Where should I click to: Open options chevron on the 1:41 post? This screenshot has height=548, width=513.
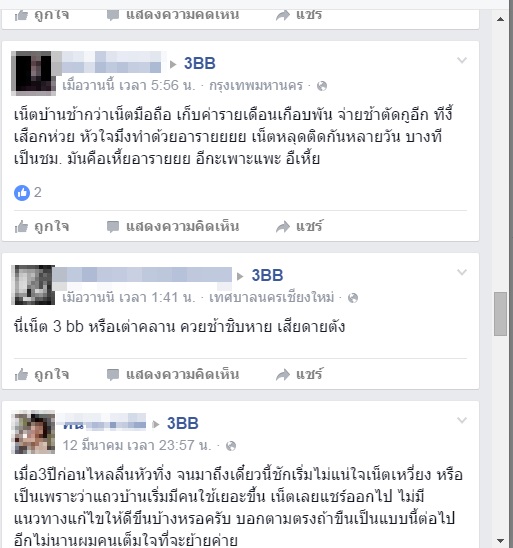462,272
